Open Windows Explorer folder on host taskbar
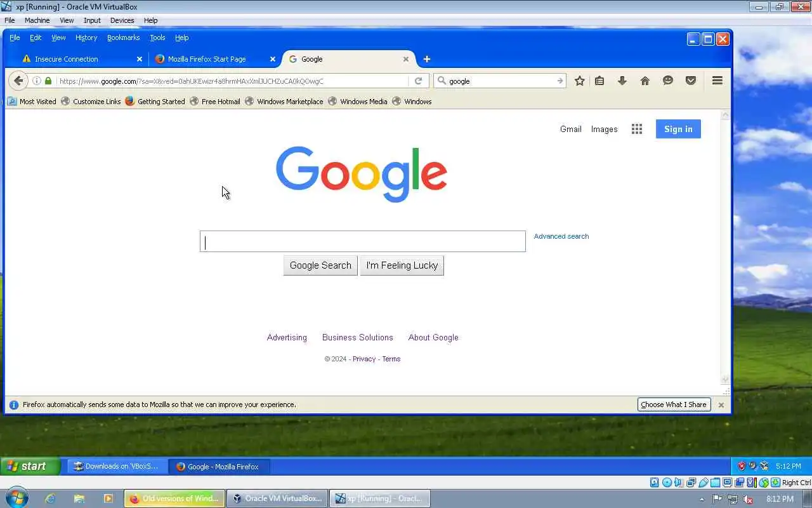 79,498
